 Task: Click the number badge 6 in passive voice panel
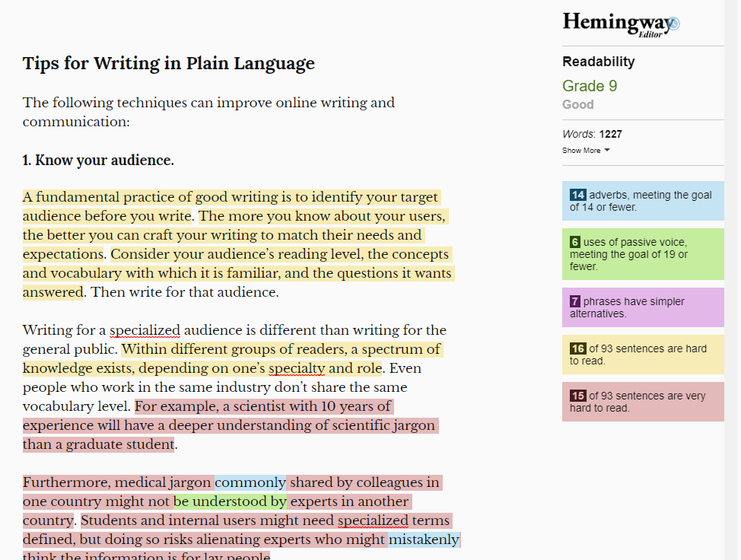pyautogui.click(x=574, y=242)
